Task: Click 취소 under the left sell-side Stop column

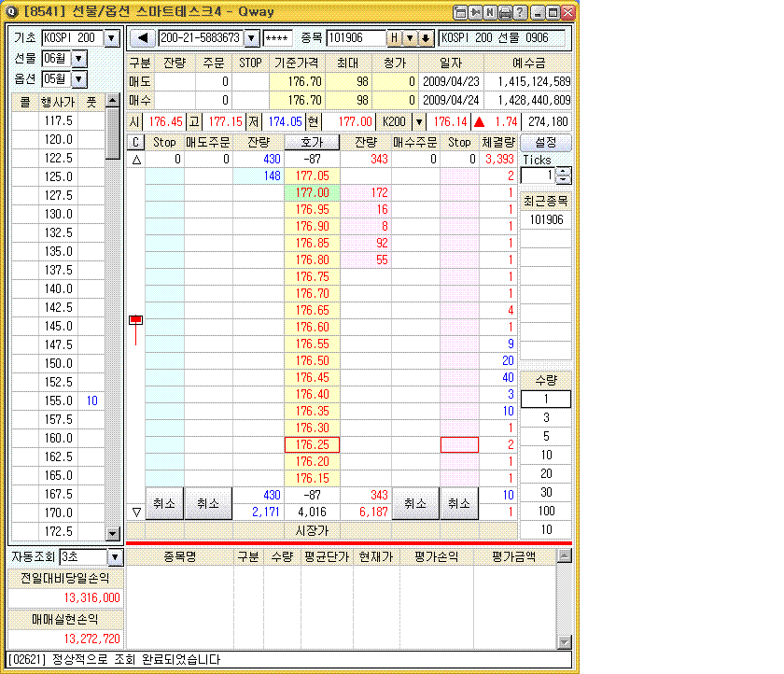Action: click(164, 503)
